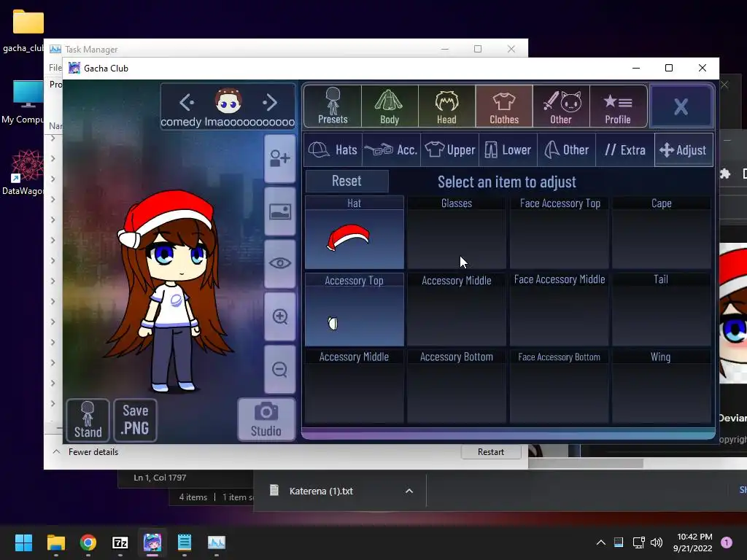
Task: Select the Face Accessory Bottom slot
Action: click(560, 386)
